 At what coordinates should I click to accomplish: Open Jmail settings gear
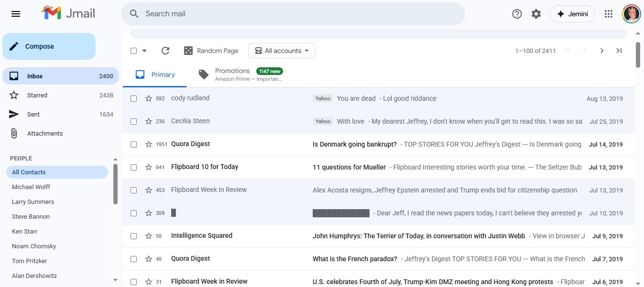pyautogui.click(x=536, y=13)
